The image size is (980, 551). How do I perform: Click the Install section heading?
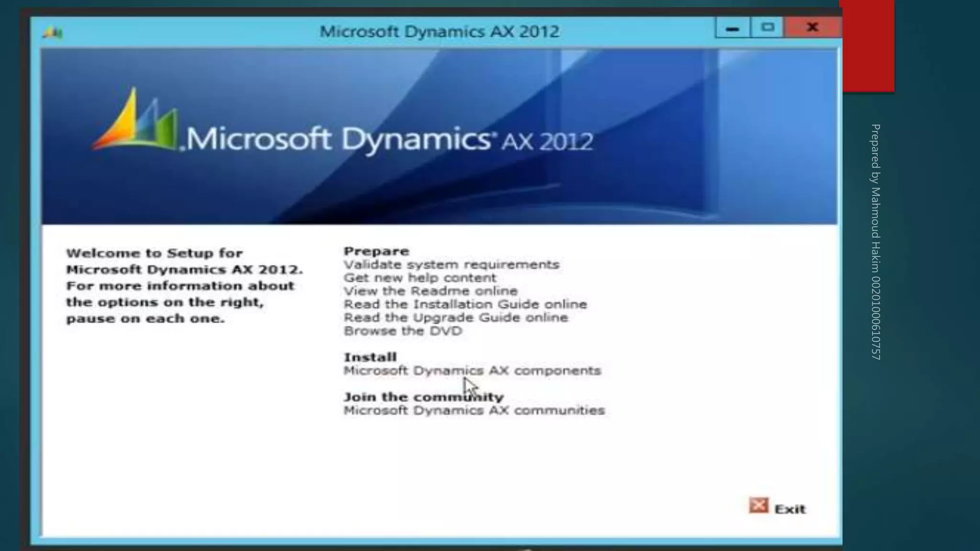pyautogui.click(x=370, y=357)
